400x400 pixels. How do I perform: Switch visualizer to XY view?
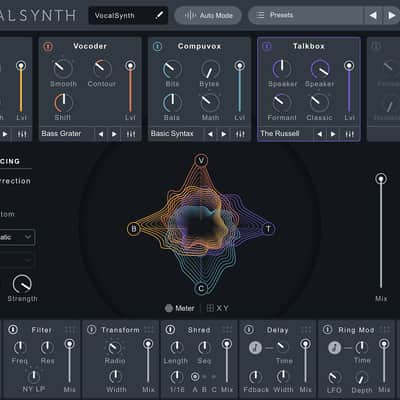218,308
